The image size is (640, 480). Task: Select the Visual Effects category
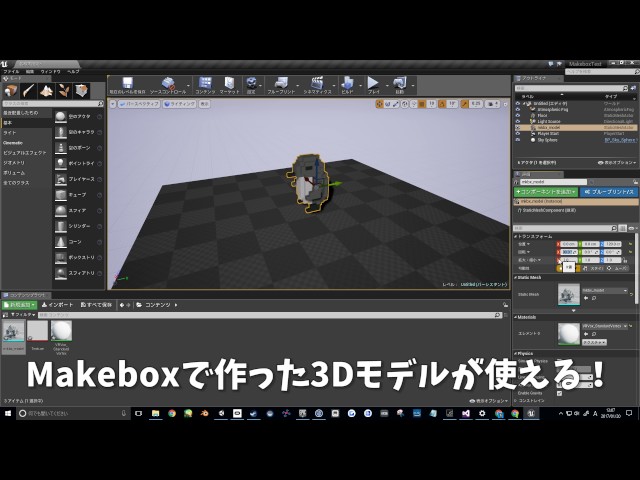[x=27, y=153]
